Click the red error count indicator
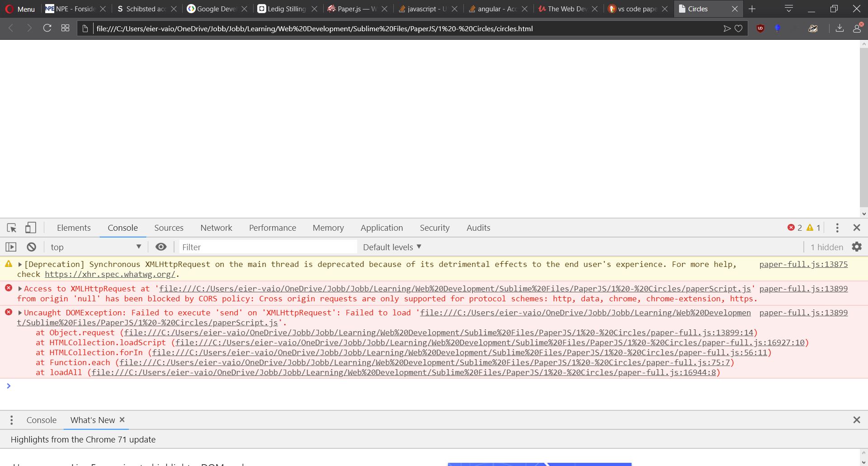Image resolution: width=868 pixels, height=466 pixels. point(795,228)
